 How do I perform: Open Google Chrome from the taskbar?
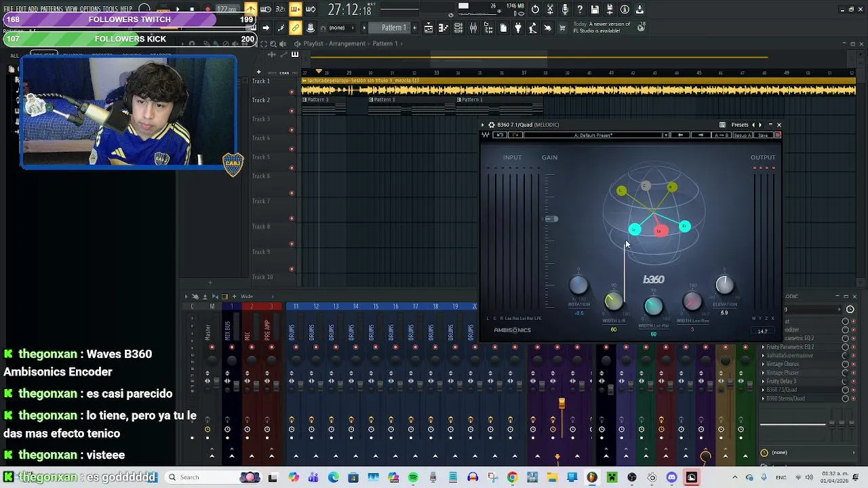pyautogui.click(x=512, y=477)
